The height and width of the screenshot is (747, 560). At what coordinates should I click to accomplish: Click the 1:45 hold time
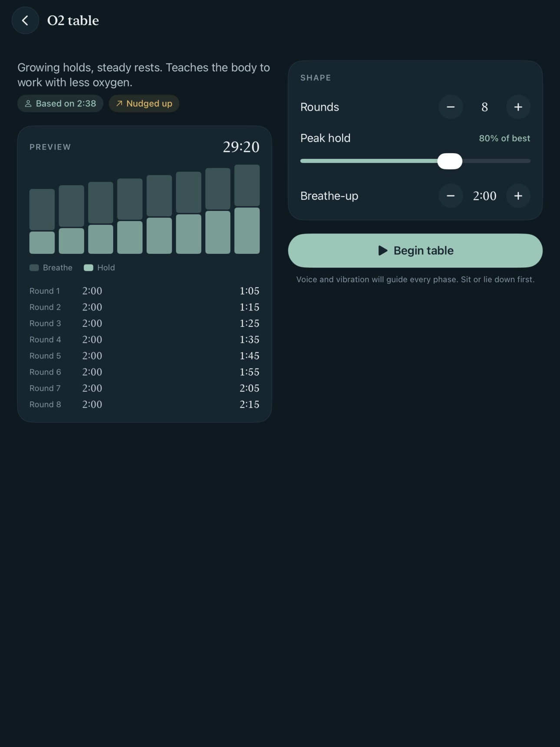pyautogui.click(x=250, y=356)
